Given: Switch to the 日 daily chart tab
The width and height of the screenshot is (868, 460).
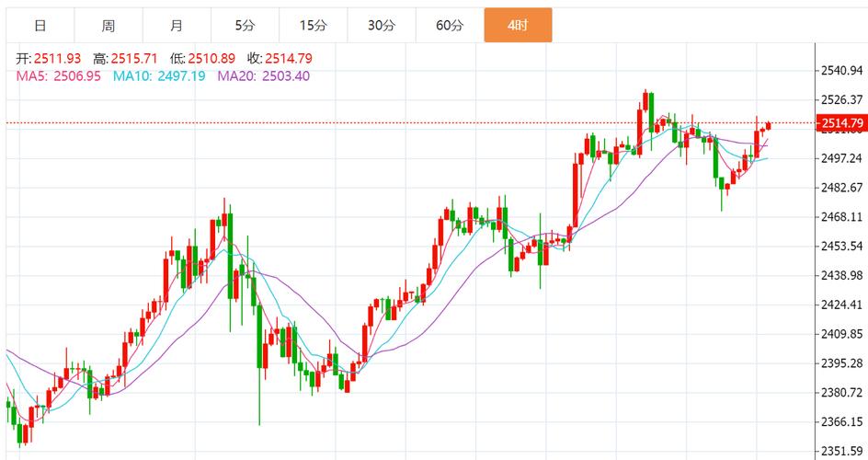Looking at the screenshot, I should (x=40, y=25).
